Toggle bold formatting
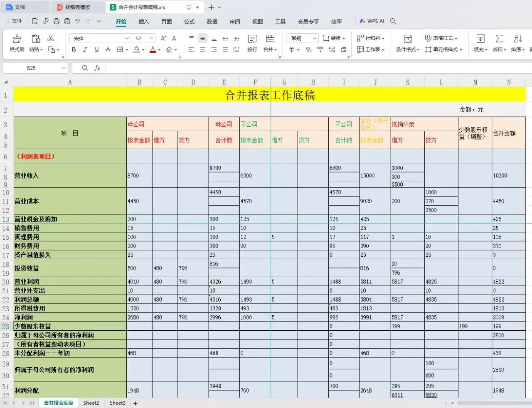The width and height of the screenshot is (532, 408). coord(74,49)
